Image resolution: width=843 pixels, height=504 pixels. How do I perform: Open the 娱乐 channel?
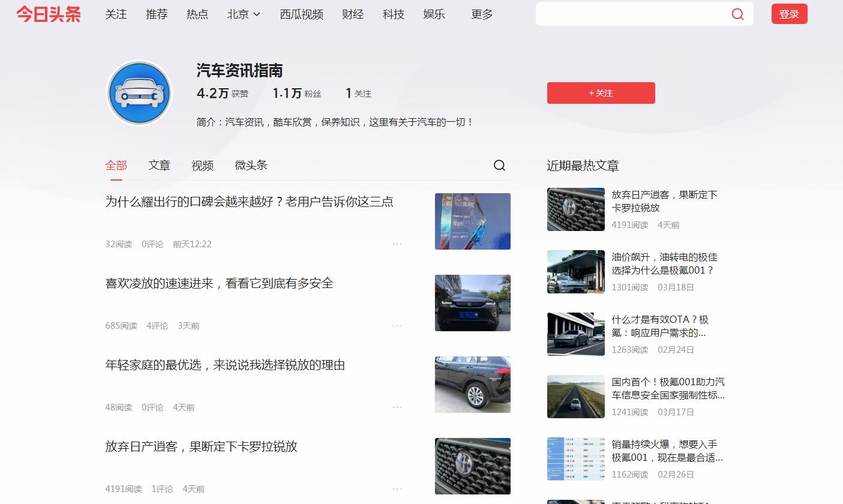434,14
